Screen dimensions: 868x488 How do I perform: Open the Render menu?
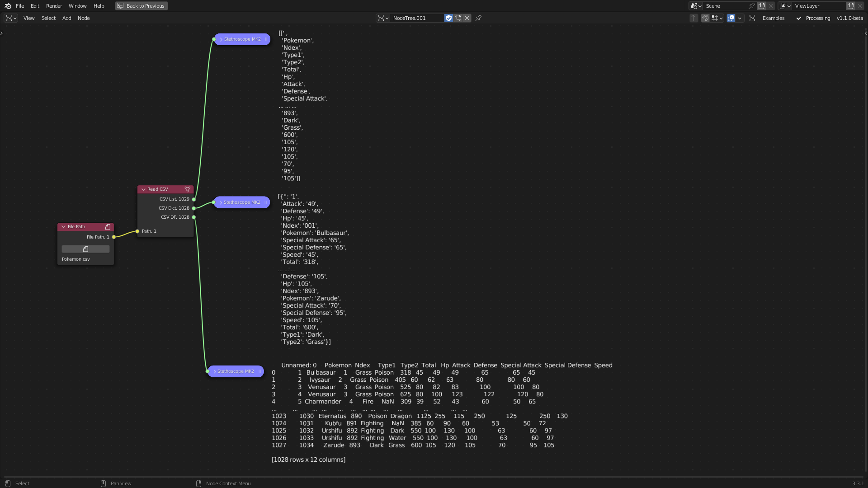[54, 6]
